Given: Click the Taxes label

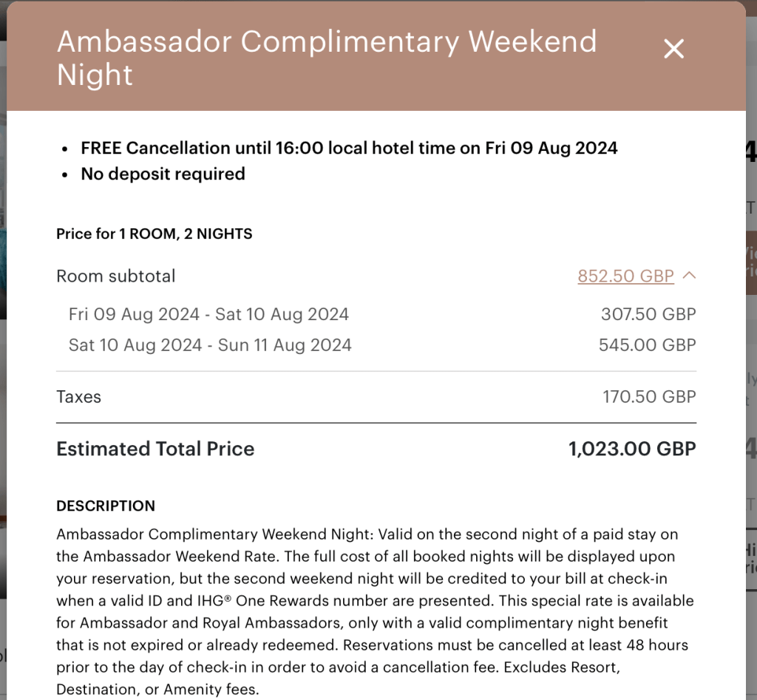Looking at the screenshot, I should pyautogui.click(x=78, y=396).
